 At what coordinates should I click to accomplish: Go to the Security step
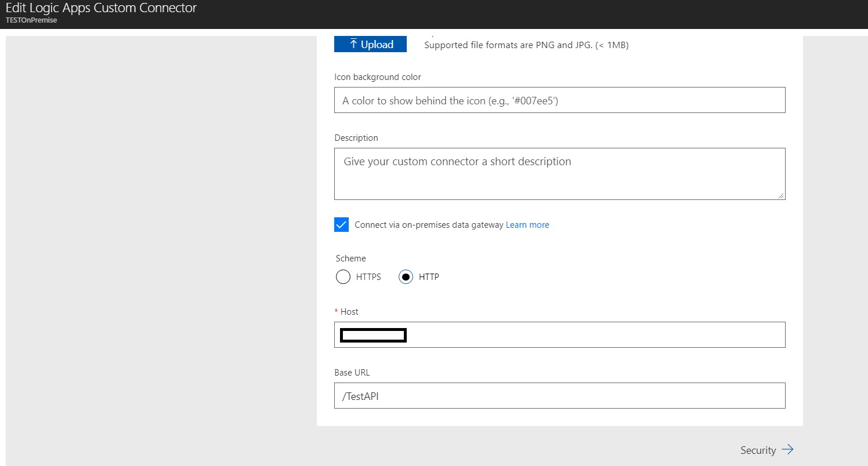coord(767,450)
